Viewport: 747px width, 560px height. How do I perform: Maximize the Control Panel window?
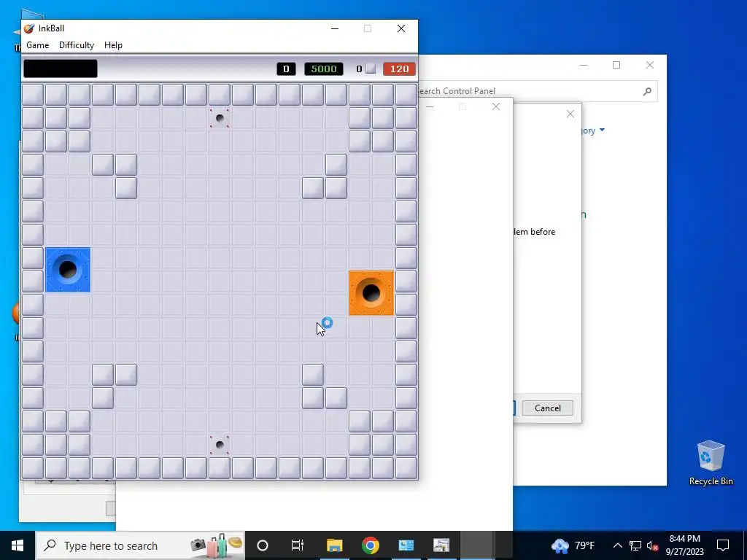(616, 65)
